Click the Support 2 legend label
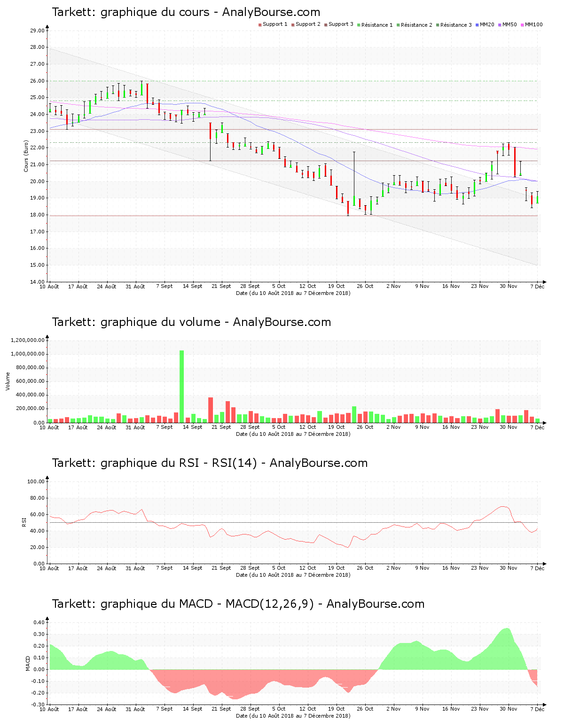This screenshot has width=564, height=728. pyautogui.click(x=308, y=24)
